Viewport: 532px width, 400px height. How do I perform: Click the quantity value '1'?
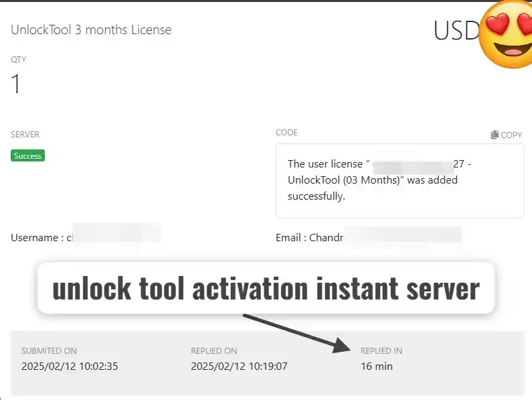coord(15,84)
